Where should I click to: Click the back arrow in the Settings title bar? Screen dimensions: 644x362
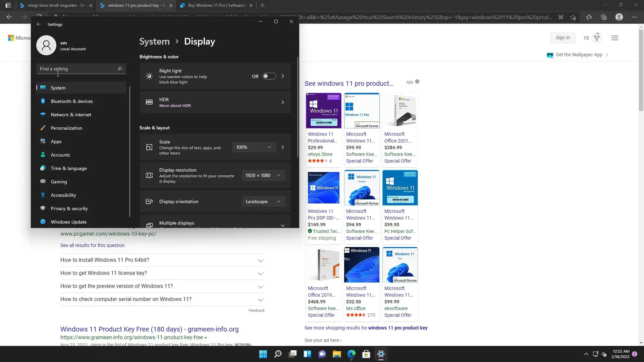pyautogui.click(x=39, y=24)
